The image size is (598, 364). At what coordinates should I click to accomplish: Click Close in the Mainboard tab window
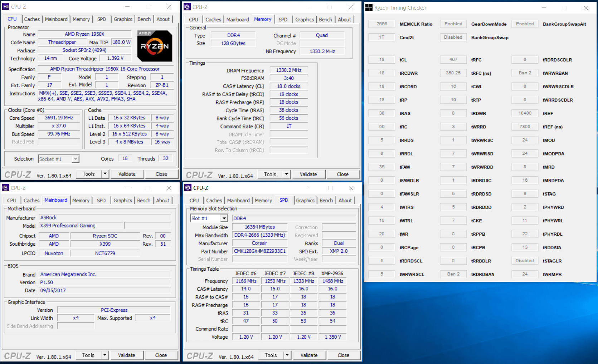tap(161, 355)
